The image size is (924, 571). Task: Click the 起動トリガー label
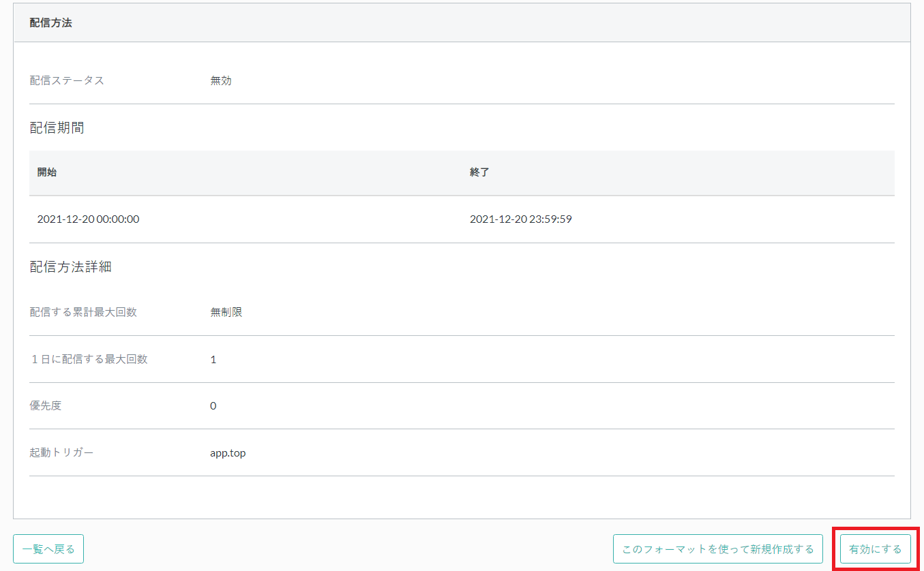[x=61, y=452]
